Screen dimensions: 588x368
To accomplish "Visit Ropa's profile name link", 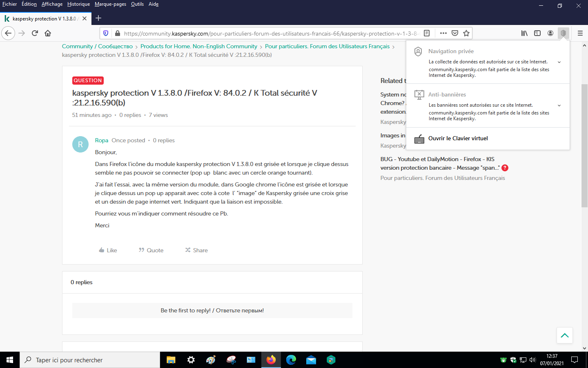I will pyautogui.click(x=102, y=141).
